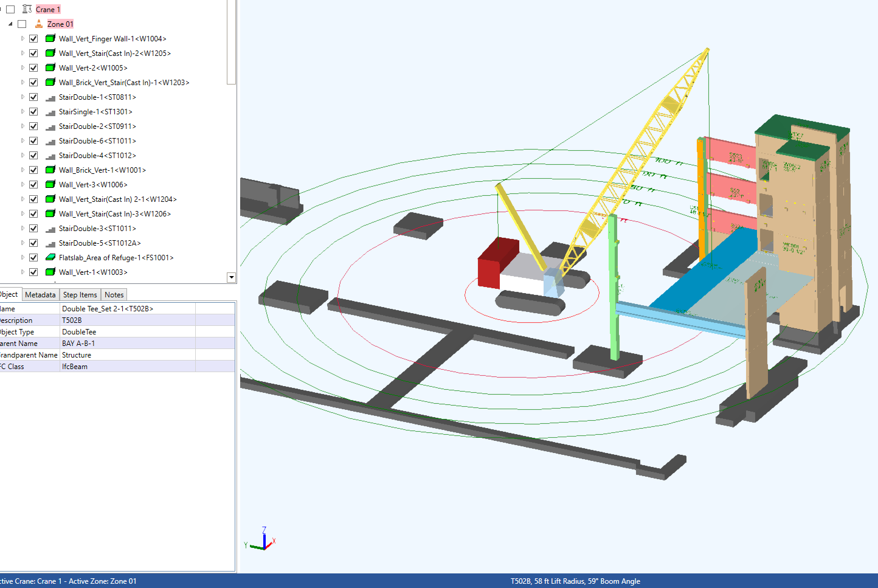Image resolution: width=878 pixels, height=588 pixels.
Task: Click stair icon beside StairSingle-1<ST1301>
Action: [x=50, y=112]
